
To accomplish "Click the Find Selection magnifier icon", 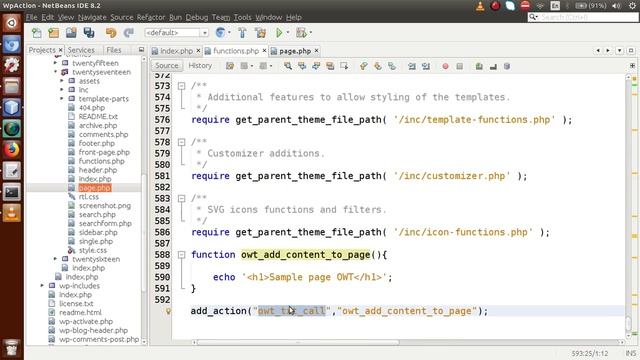I will coord(288,66).
